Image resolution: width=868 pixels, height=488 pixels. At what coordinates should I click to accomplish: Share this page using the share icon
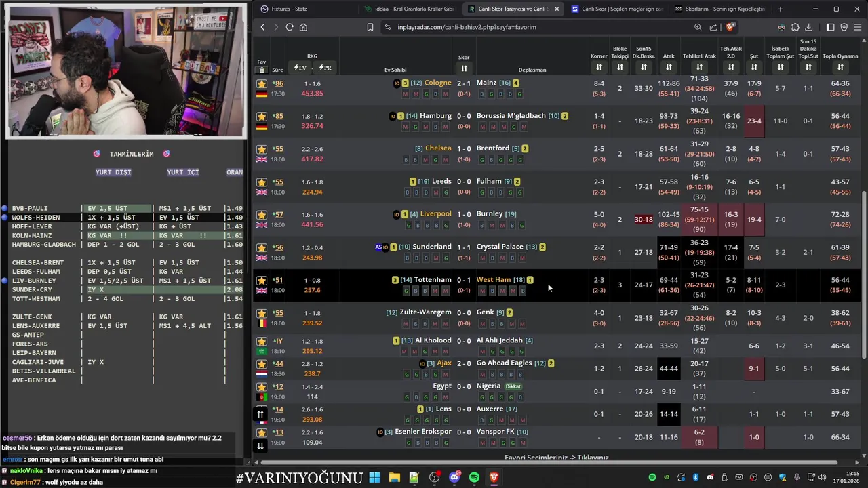pyautogui.click(x=713, y=27)
